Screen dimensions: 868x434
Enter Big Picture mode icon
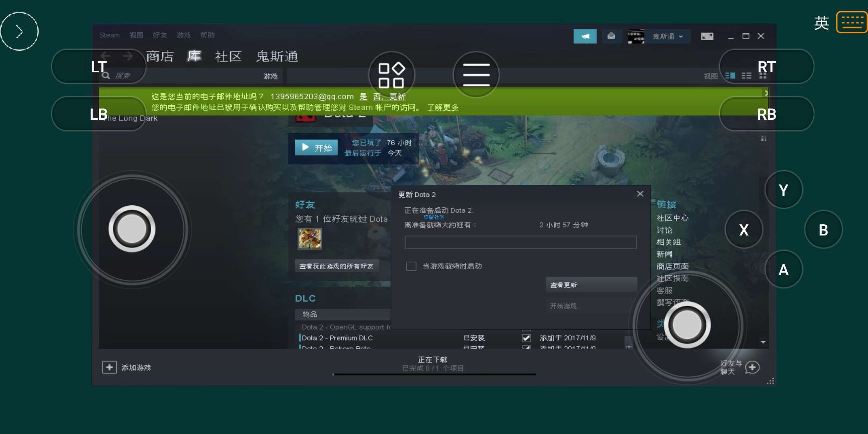(x=707, y=36)
